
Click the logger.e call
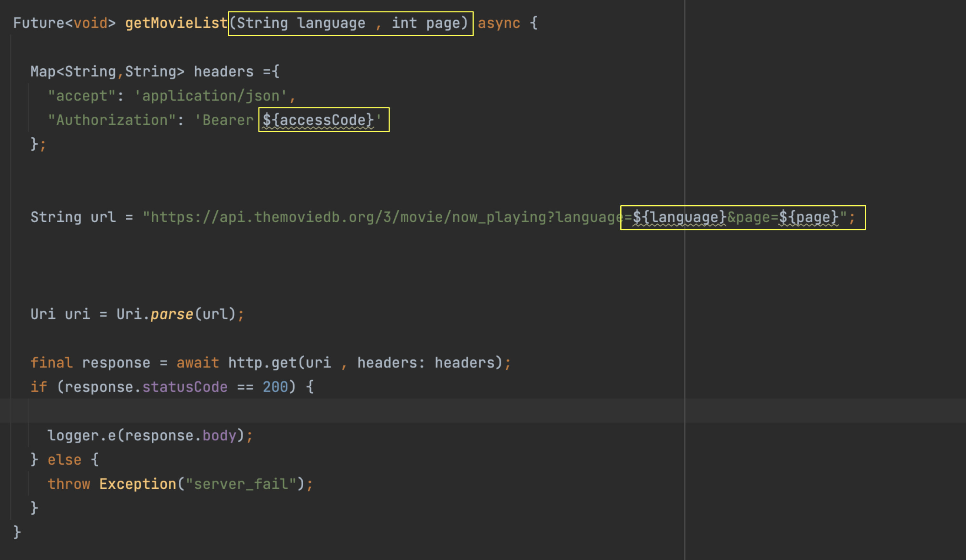tap(81, 435)
